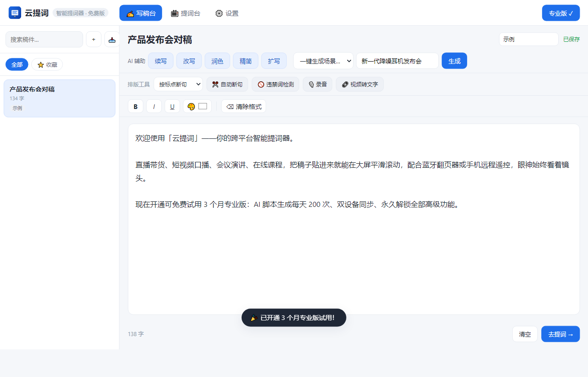The width and height of the screenshot is (588, 377).
Task: Click the 138 字 word count
Action: coord(136,334)
